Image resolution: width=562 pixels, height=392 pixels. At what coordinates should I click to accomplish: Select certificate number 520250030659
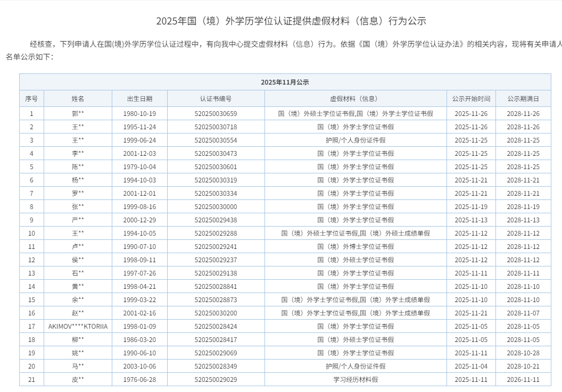(x=216, y=113)
